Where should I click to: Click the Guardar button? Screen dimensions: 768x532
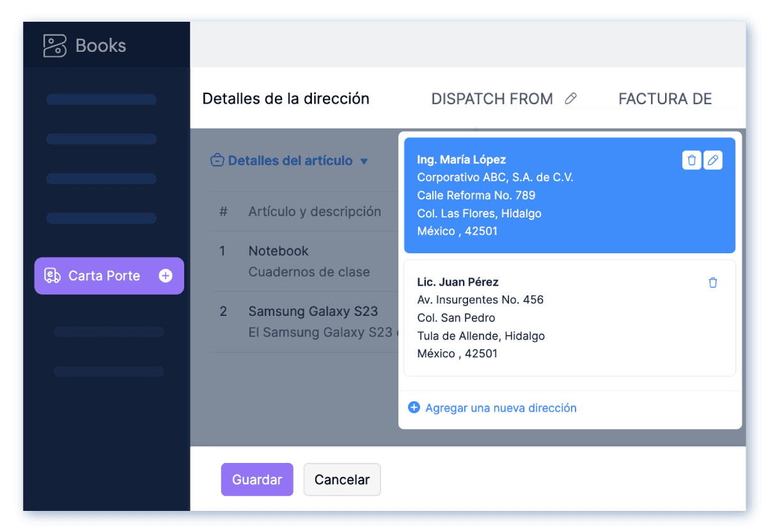[257, 479]
